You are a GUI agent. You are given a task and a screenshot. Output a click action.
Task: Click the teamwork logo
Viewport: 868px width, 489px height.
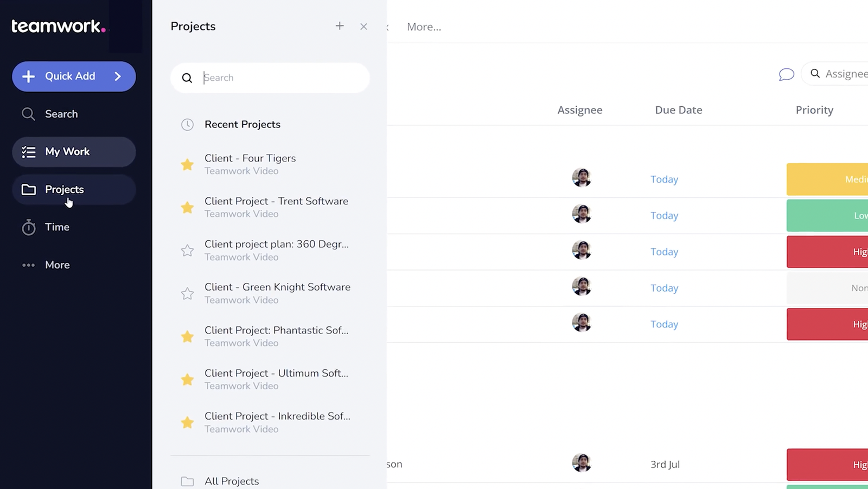(x=59, y=26)
